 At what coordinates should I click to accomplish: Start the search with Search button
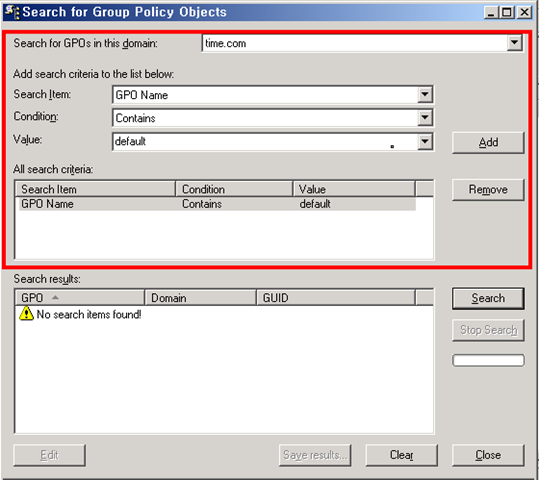tap(488, 298)
